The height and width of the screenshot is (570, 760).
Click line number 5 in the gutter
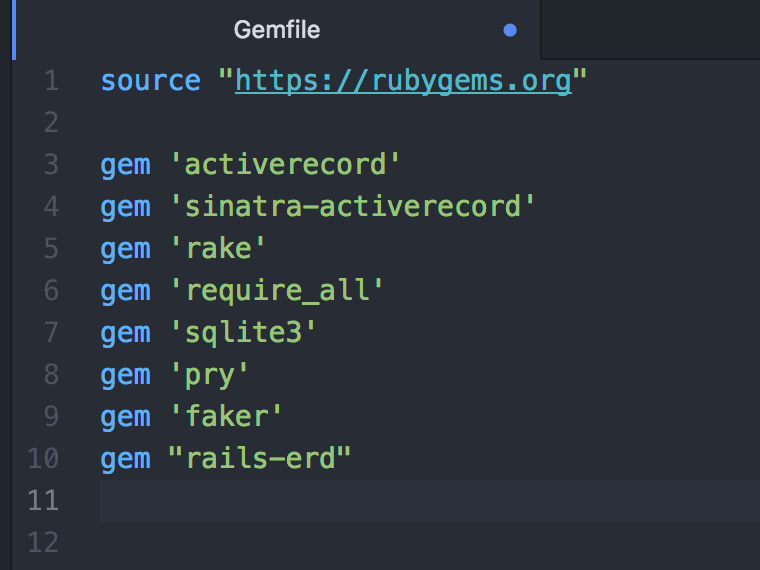coord(51,249)
